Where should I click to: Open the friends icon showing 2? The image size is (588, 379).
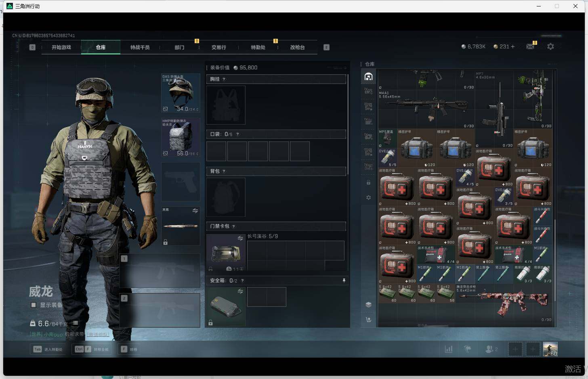point(491,349)
